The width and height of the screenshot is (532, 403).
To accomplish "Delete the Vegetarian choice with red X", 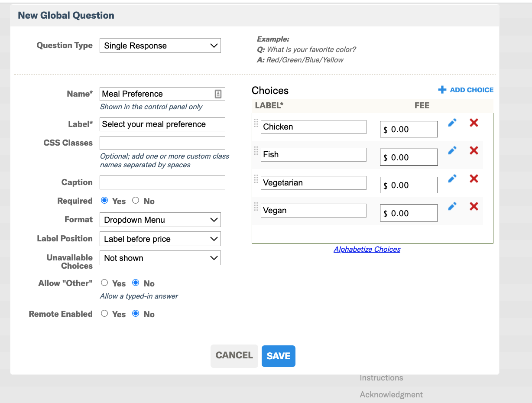I will [x=474, y=179].
